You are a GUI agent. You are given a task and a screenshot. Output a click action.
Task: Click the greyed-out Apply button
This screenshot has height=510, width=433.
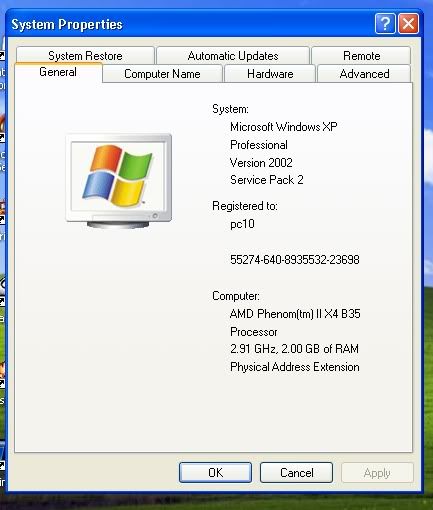click(x=377, y=472)
